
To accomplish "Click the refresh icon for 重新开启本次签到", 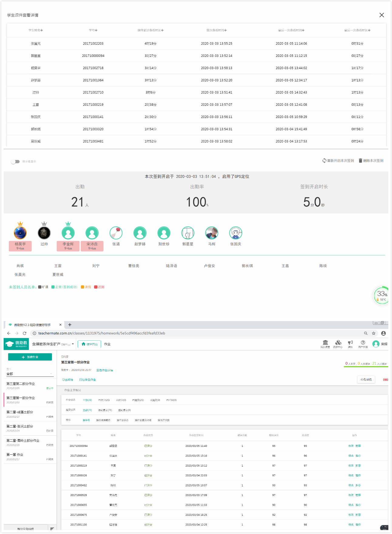I will click(324, 161).
